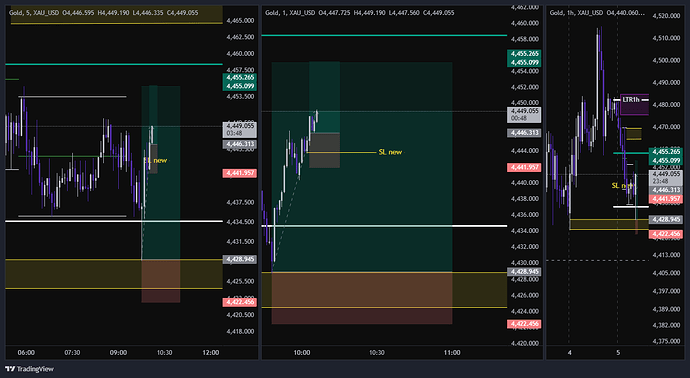This screenshot has height=378, width=690.
Task: Click the 06:00 label on the 5-minute time axis
Action: (26, 353)
